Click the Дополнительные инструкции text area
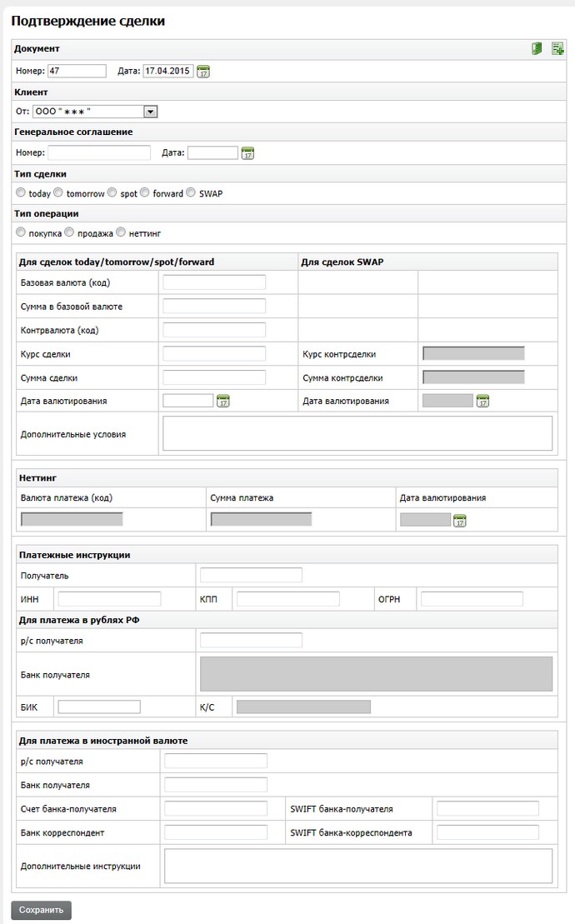Screen dimensions: 575x924 click(x=358, y=866)
